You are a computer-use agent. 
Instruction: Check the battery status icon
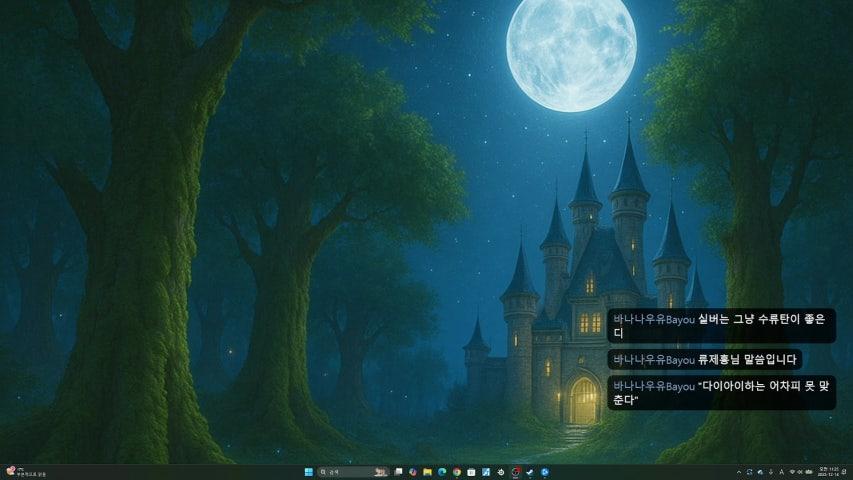pyautogui.click(x=810, y=472)
